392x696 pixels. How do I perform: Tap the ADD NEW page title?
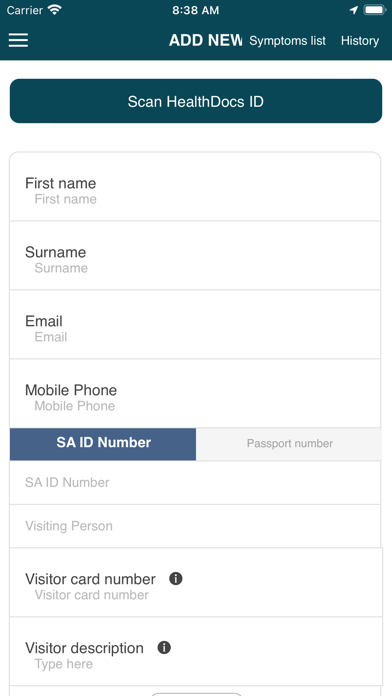[x=206, y=40]
